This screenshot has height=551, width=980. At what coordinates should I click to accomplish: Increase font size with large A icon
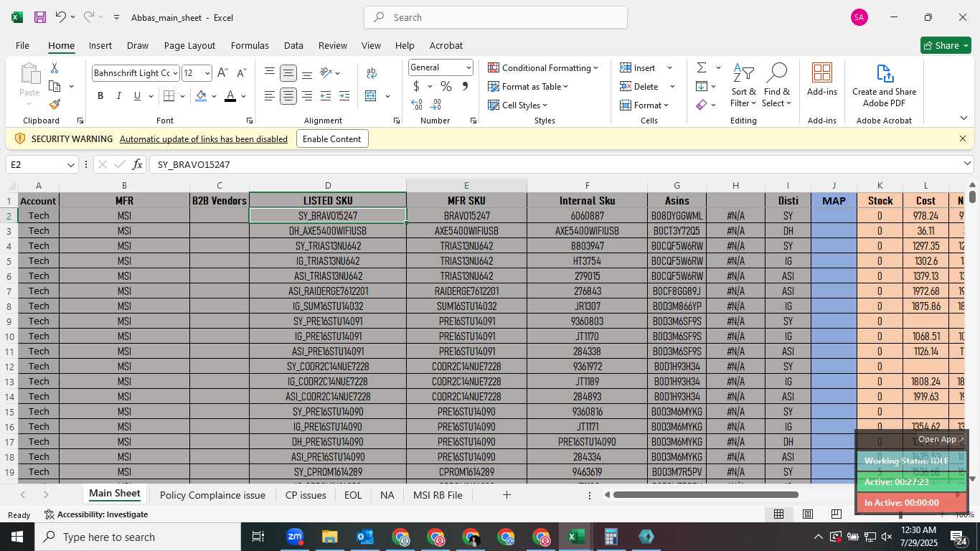[x=222, y=73]
